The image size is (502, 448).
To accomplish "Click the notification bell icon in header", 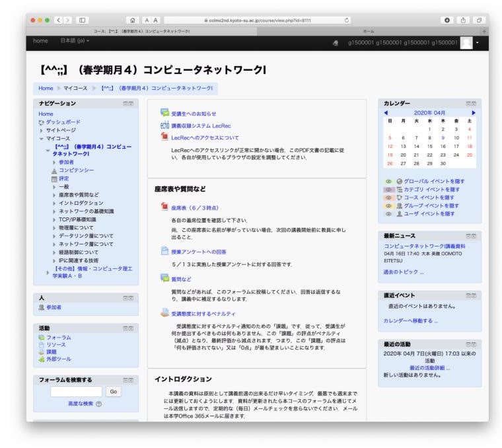I will click(x=336, y=43).
